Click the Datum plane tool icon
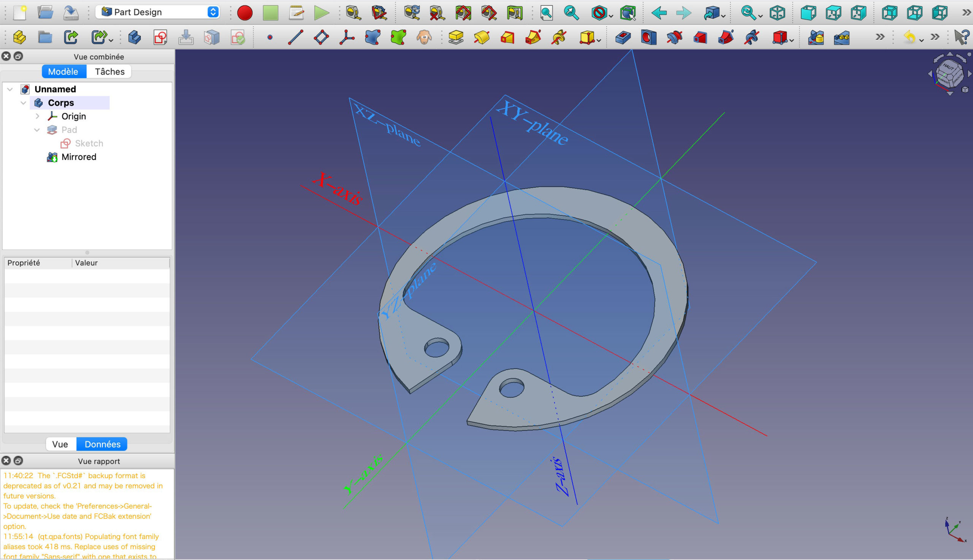This screenshot has height=560, width=973. click(321, 37)
